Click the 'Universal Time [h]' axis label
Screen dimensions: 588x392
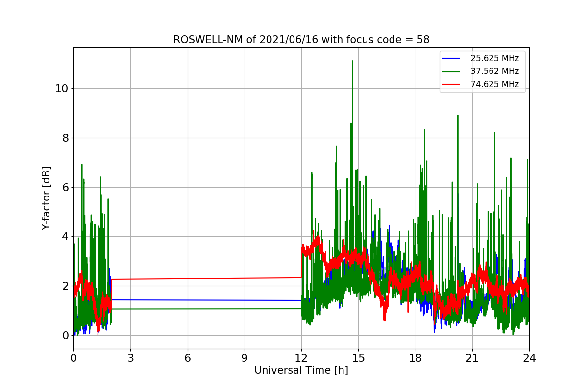click(x=301, y=371)
